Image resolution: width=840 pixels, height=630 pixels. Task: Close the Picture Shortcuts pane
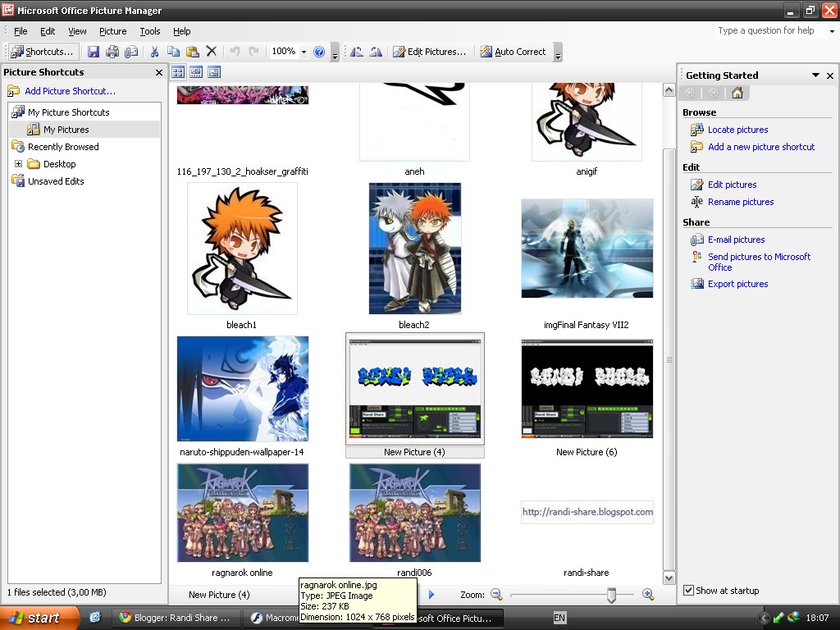(158, 72)
